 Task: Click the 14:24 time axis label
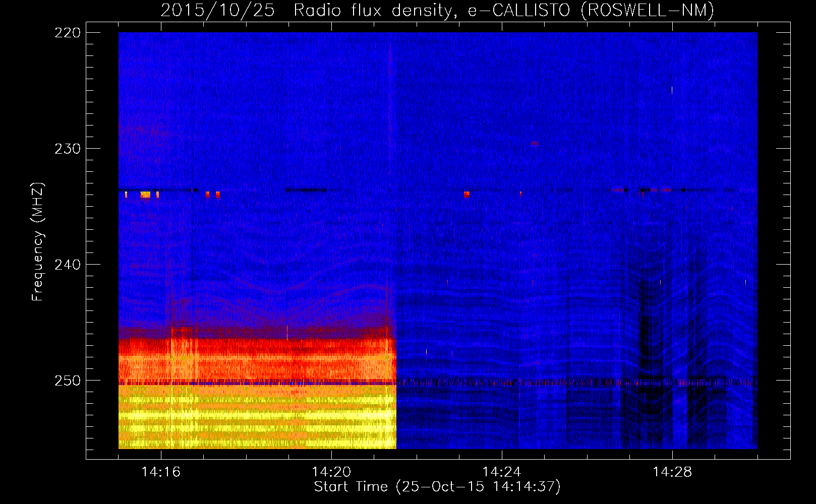[x=502, y=472]
